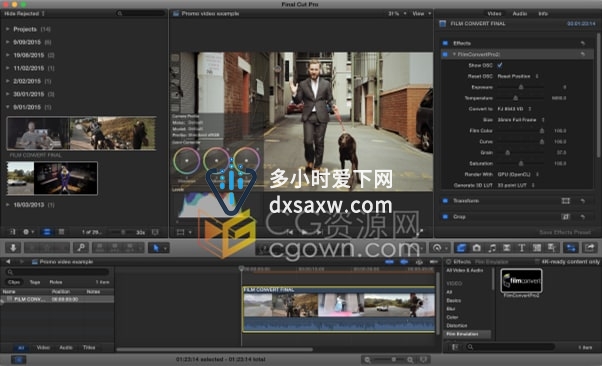
Task: Switch browser to list view icon
Action: click(x=61, y=232)
